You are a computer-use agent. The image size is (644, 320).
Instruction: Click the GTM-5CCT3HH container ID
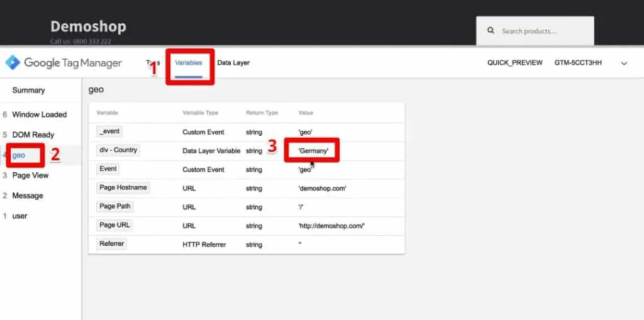click(579, 63)
